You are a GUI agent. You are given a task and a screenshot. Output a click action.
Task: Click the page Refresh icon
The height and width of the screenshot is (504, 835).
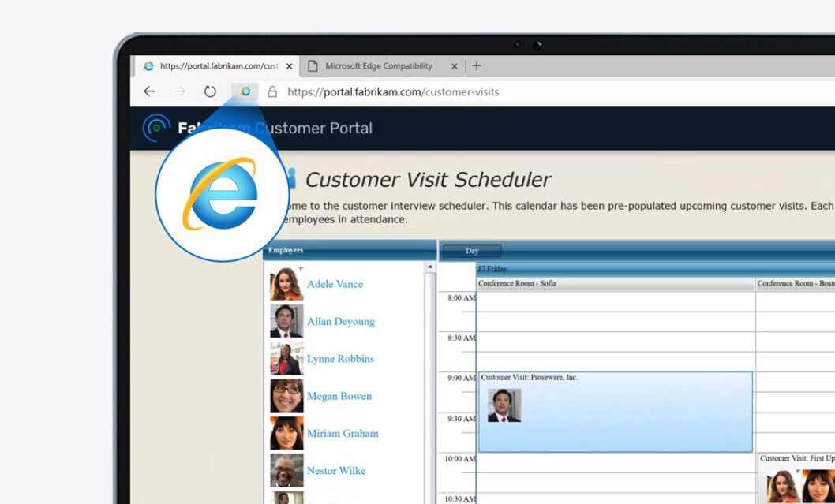(209, 91)
